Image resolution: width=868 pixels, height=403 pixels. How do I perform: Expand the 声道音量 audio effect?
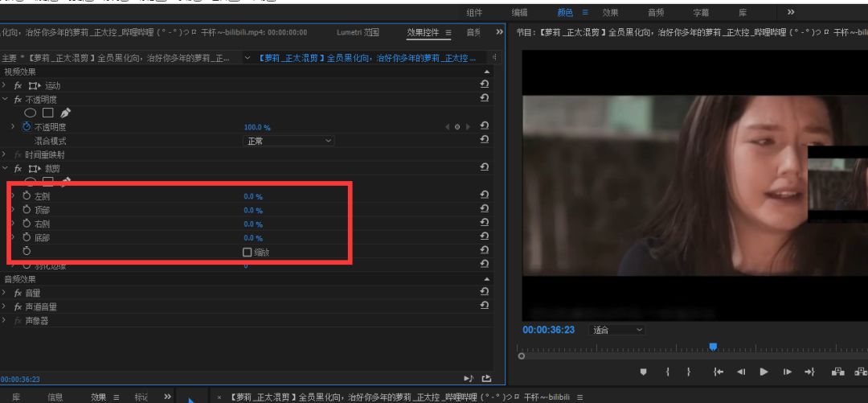click(x=5, y=306)
